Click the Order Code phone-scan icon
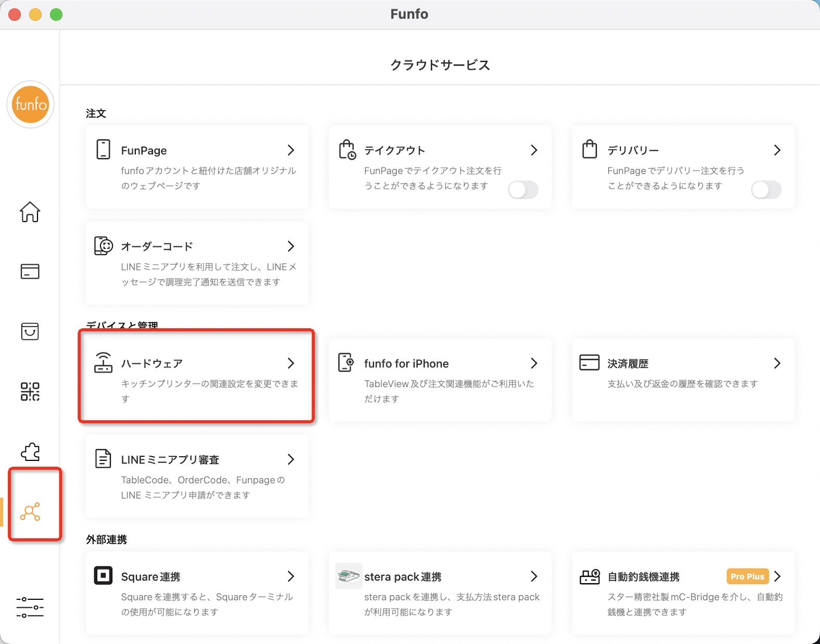The height and width of the screenshot is (644, 820). (103, 246)
